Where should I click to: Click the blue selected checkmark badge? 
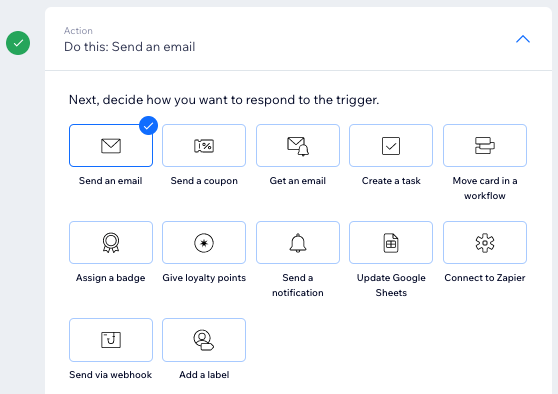(x=148, y=125)
